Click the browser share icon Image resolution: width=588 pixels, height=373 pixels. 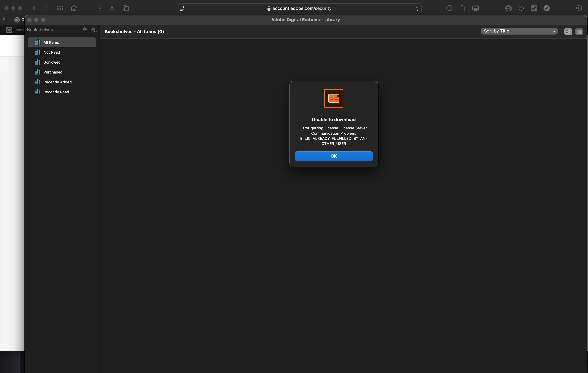tap(462, 8)
